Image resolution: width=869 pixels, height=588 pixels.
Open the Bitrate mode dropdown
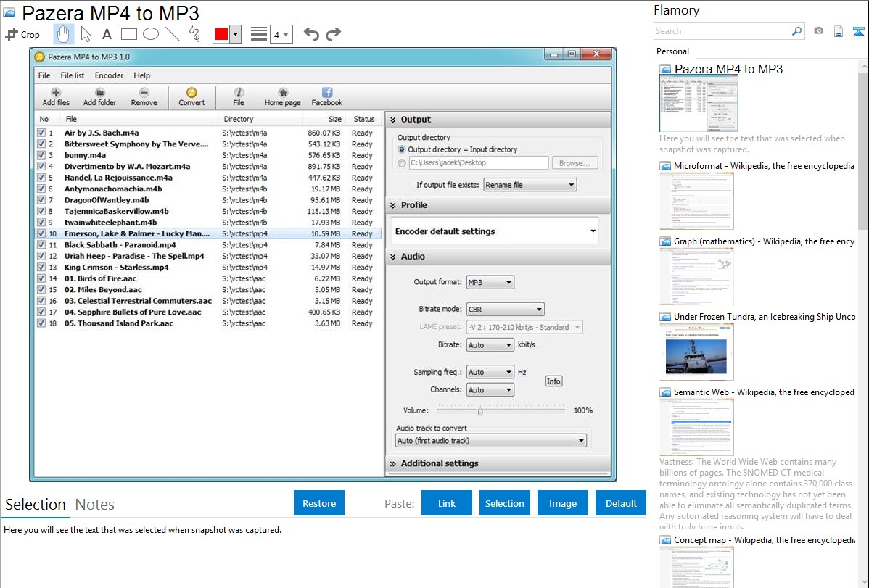pyautogui.click(x=505, y=310)
